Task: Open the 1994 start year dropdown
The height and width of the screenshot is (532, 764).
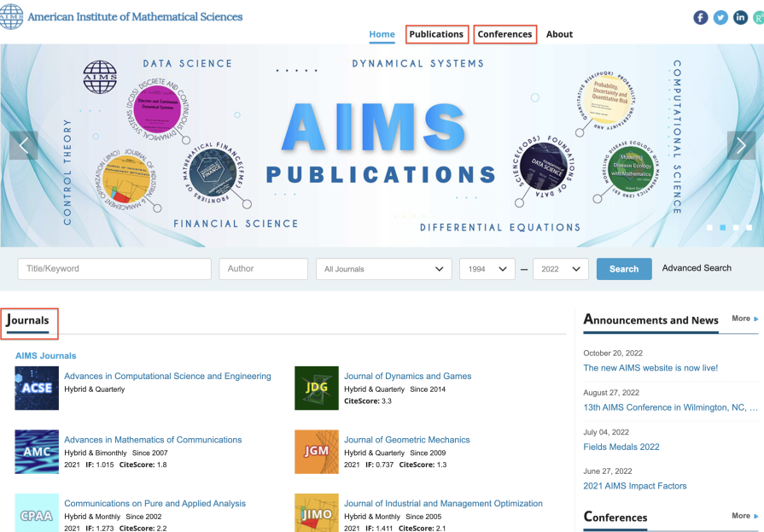Action: point(487,269)
